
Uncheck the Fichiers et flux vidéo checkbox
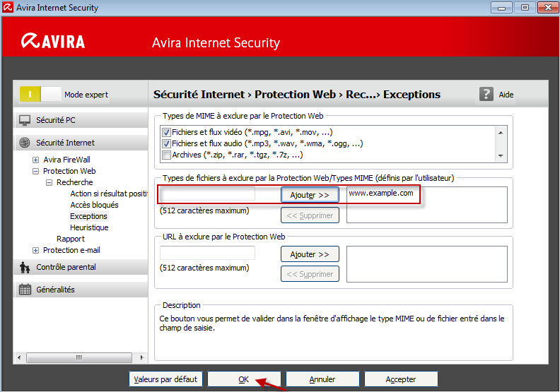coord(166,132)
